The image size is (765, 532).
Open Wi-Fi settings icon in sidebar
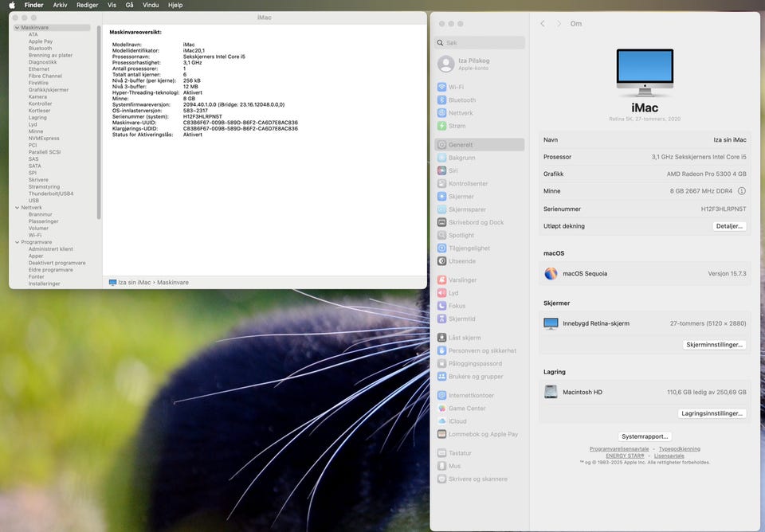(441, 87)
